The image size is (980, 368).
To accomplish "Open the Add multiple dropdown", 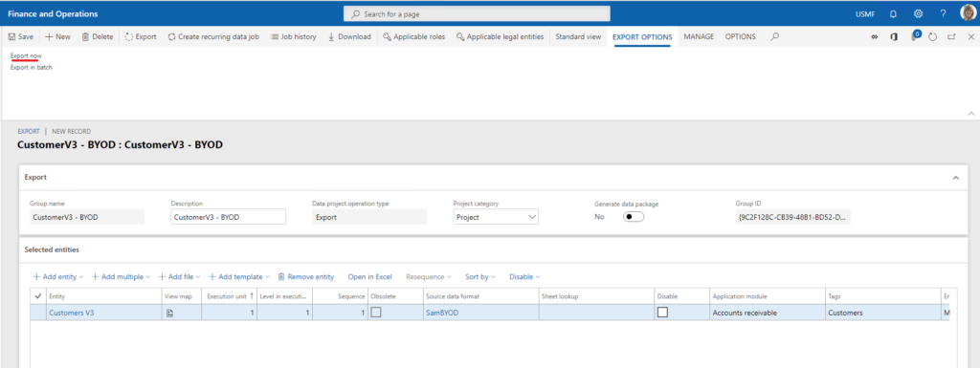I will point(122,276).
